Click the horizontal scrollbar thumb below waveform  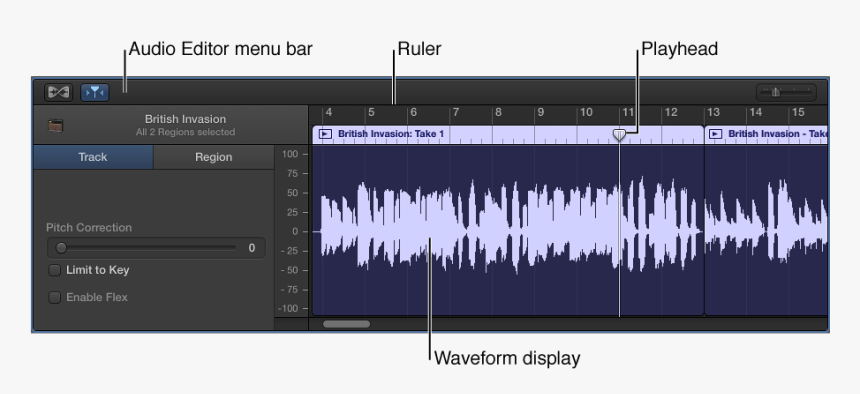[346, 324]
